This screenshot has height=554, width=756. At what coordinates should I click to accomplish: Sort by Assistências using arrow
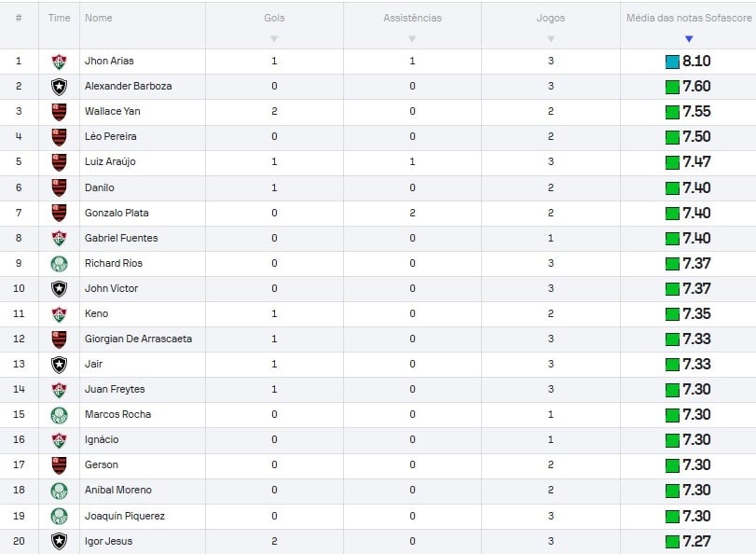(412, 38)
